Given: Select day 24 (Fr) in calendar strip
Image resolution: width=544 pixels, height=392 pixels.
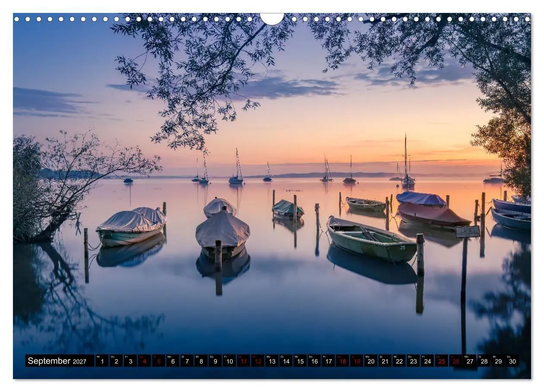Looking at the screenshot, I should pos(427,361).
